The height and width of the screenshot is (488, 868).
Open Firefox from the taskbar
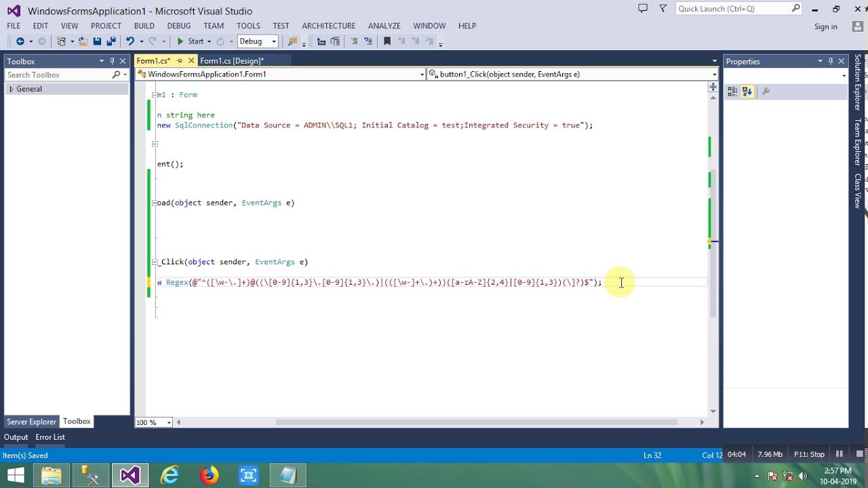coord(209,475)
